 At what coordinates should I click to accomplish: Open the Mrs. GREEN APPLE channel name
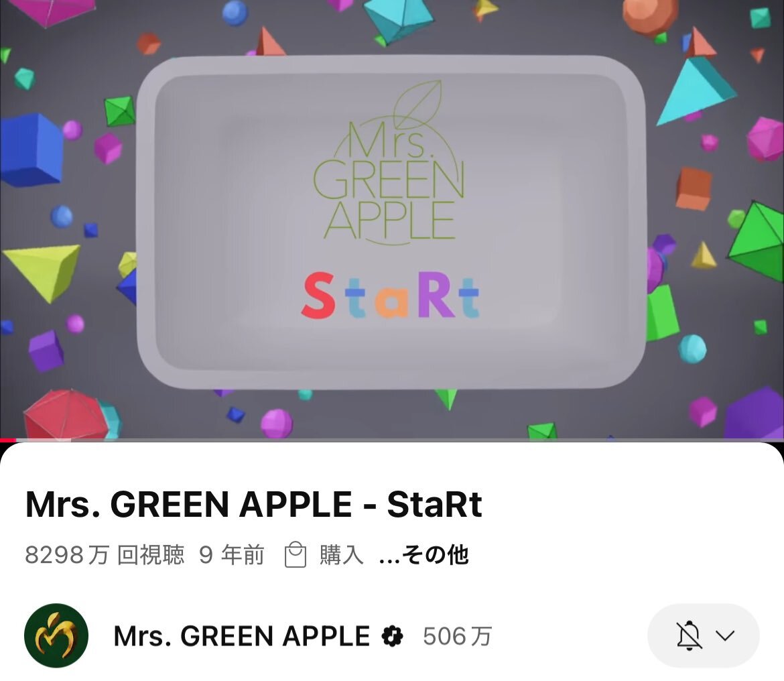tap(241, 636)
